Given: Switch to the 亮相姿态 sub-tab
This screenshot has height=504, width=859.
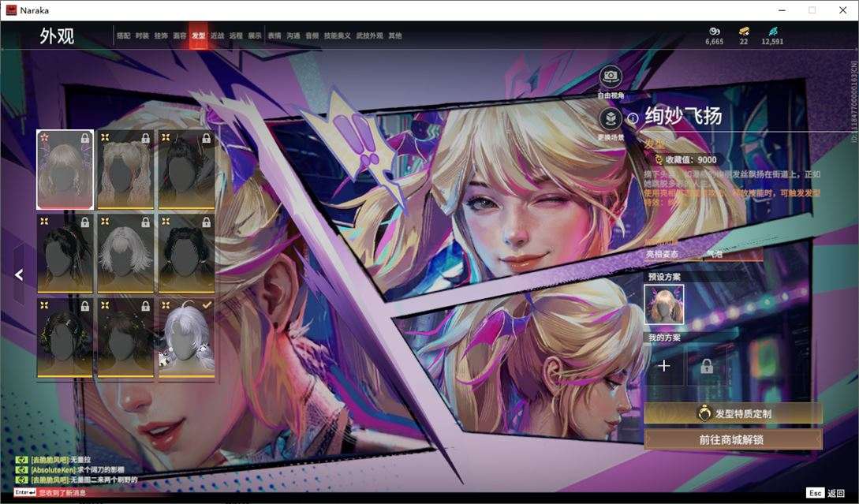Looking at the screenshot, I should (663, 254).
